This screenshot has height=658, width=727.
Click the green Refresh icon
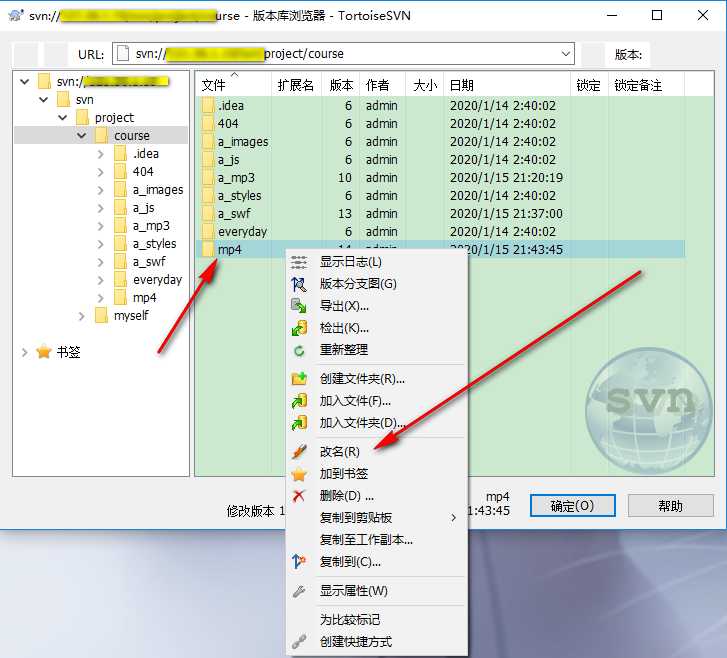299,351
